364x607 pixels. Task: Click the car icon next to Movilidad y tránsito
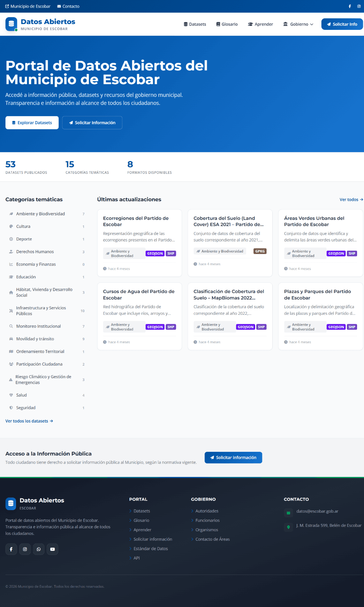click(11, 339)
